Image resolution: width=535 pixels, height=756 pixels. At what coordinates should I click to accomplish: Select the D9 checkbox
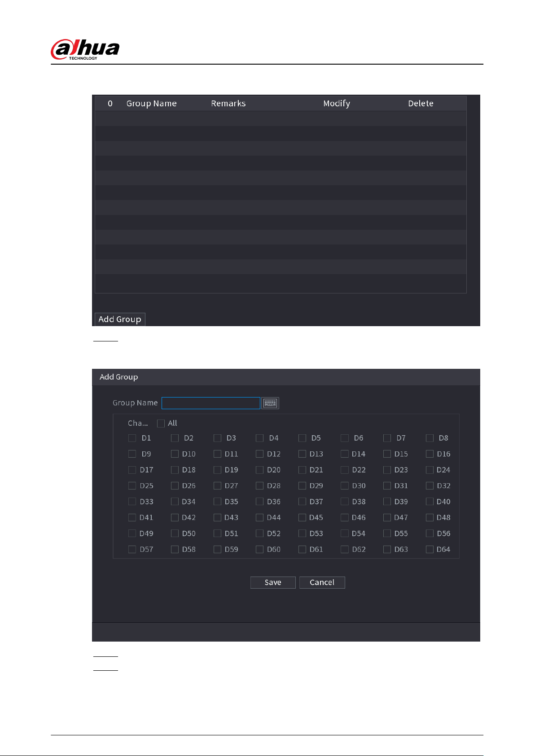132,454
